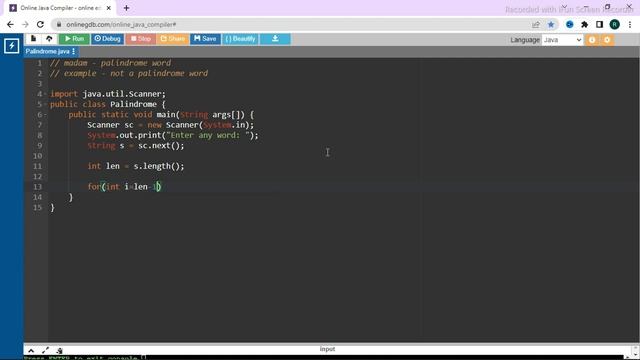The height and width of the screenshot is (360, 640).
Task: Collapse the main method fold arrow on line 6
Action: pos(44,115)
